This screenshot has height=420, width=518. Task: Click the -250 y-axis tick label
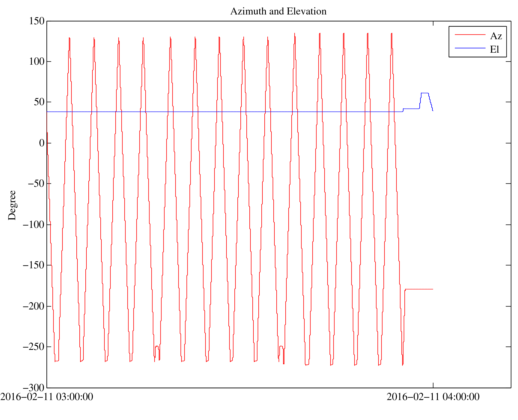[x=34, y=347]
